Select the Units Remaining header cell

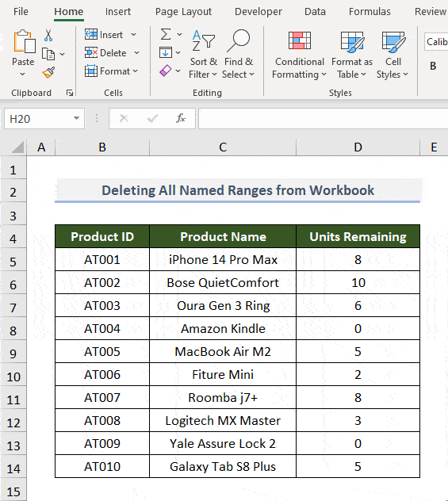pyautogui.click(x=358, y=236)
